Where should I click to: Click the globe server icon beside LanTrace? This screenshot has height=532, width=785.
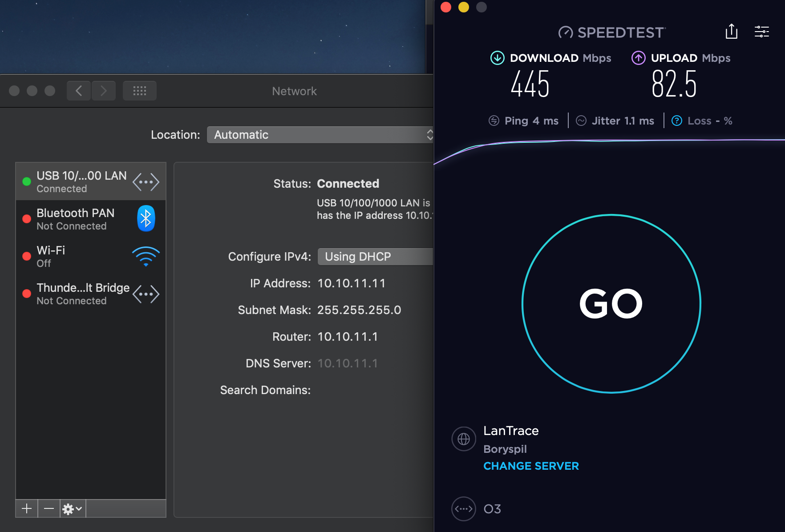464,439
